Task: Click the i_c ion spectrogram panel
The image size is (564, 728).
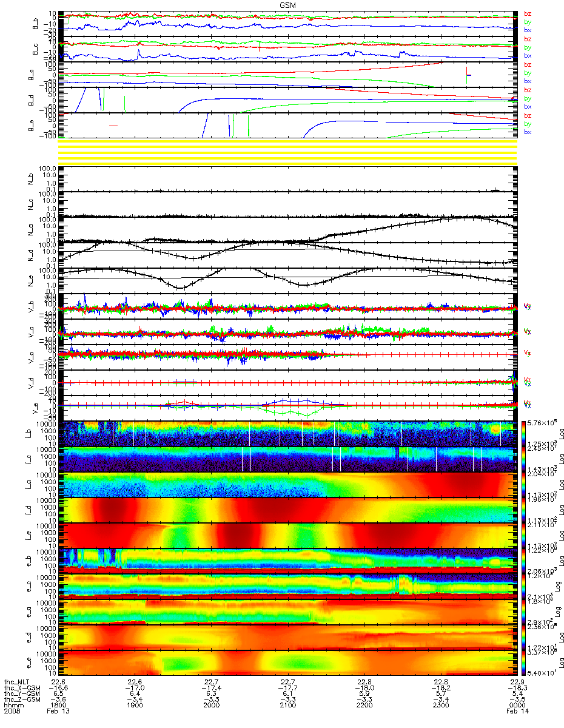Action: click(289, 459)
